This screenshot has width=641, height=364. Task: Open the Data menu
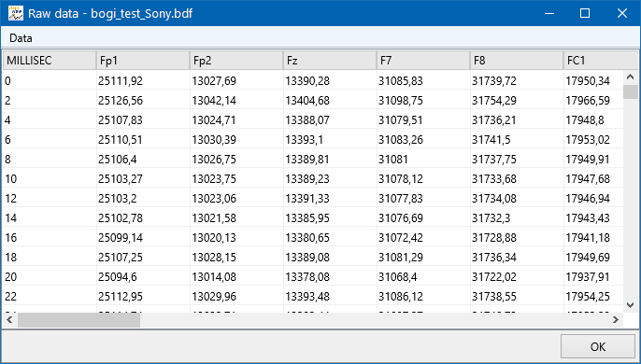(21, 38)
